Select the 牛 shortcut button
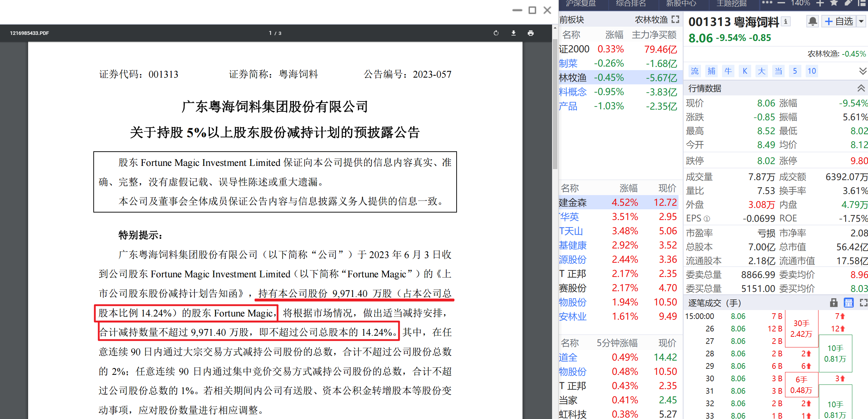 [x=728, y=71]
